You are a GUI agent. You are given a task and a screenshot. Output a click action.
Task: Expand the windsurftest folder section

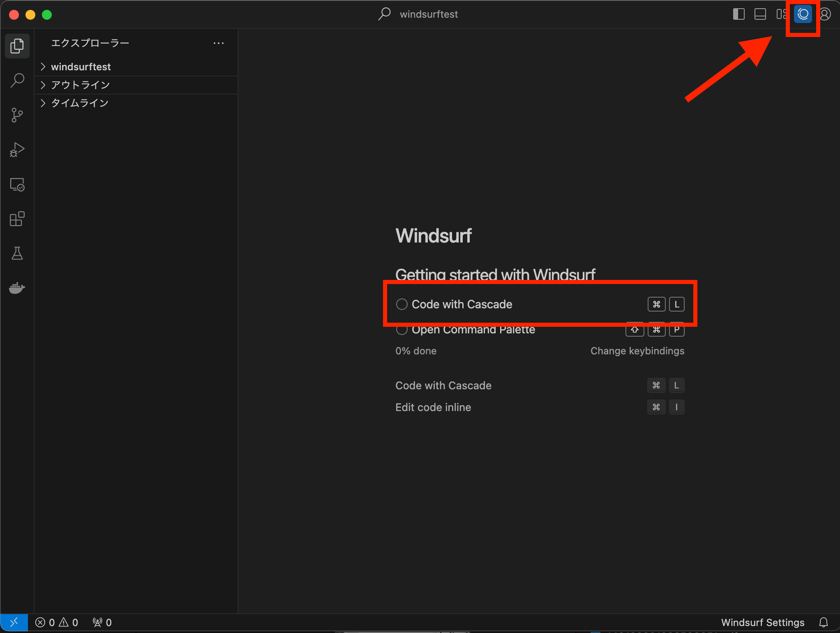click(x=81, y=67)
